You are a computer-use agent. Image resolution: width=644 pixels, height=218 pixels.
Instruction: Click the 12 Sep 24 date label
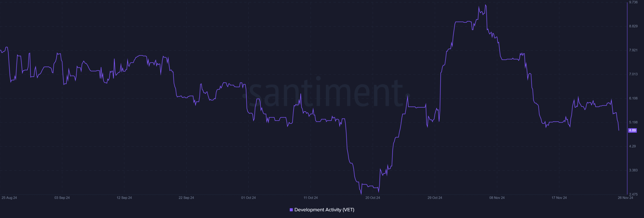point(124,198)
